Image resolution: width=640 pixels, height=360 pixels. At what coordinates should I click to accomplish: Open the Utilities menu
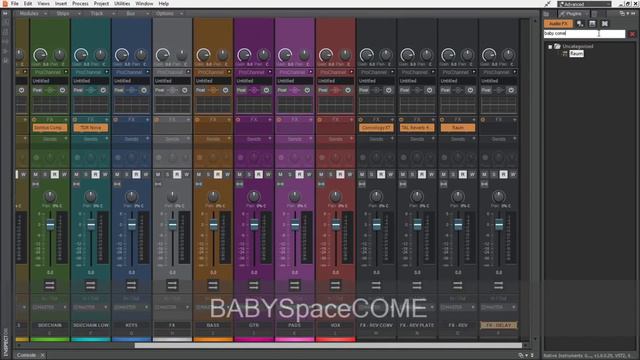pos(122,4)
